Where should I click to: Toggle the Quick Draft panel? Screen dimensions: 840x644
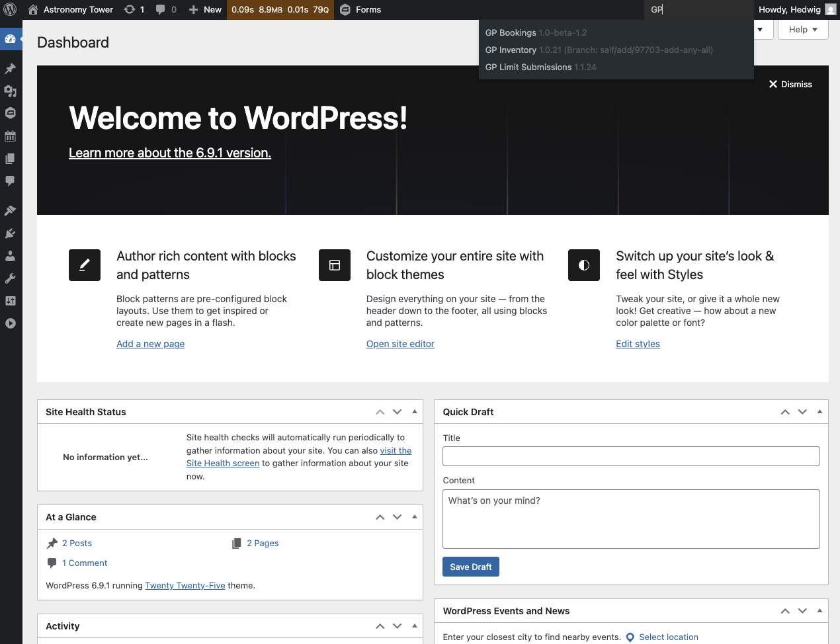[x=819, y=411]
